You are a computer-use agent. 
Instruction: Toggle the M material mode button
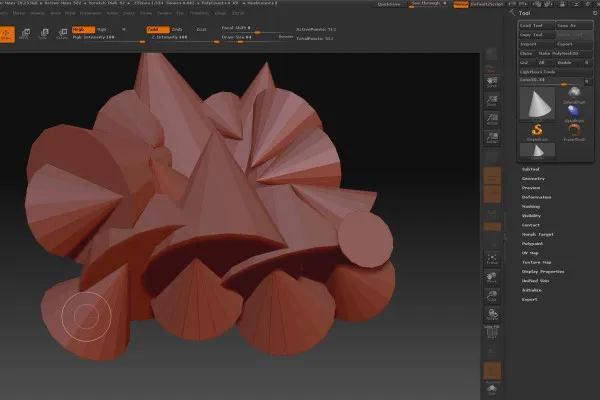(x=124, y=29)
